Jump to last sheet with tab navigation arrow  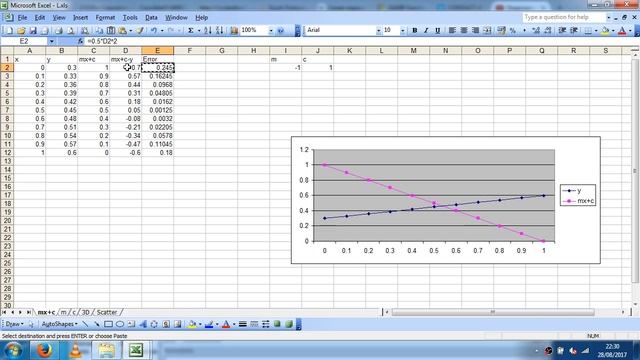click(x=28, y=312)
